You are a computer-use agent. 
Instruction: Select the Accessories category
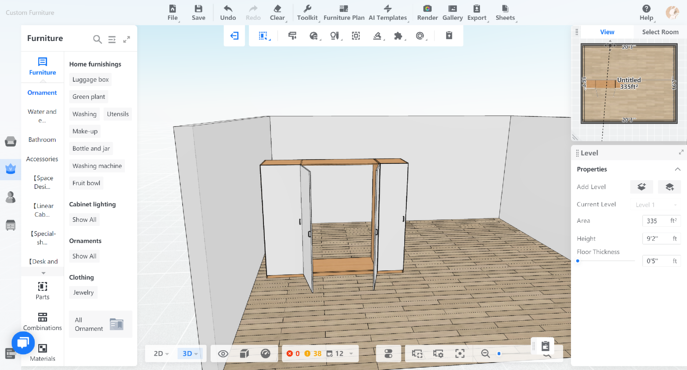[42, 159]
